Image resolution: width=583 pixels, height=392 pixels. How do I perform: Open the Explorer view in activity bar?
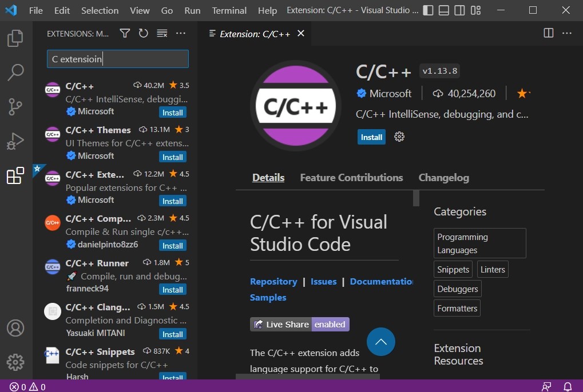15,38
